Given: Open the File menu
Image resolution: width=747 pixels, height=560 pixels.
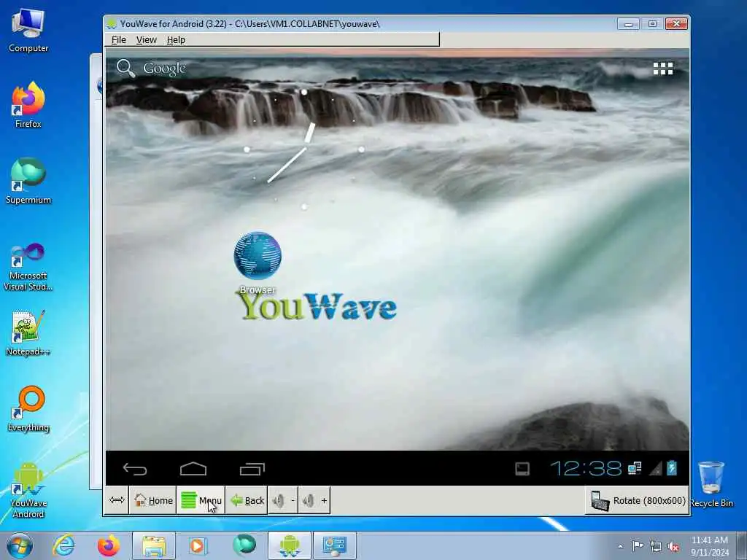Looking at the screenshot, I should pyautogui.click(x=119, y=40).
